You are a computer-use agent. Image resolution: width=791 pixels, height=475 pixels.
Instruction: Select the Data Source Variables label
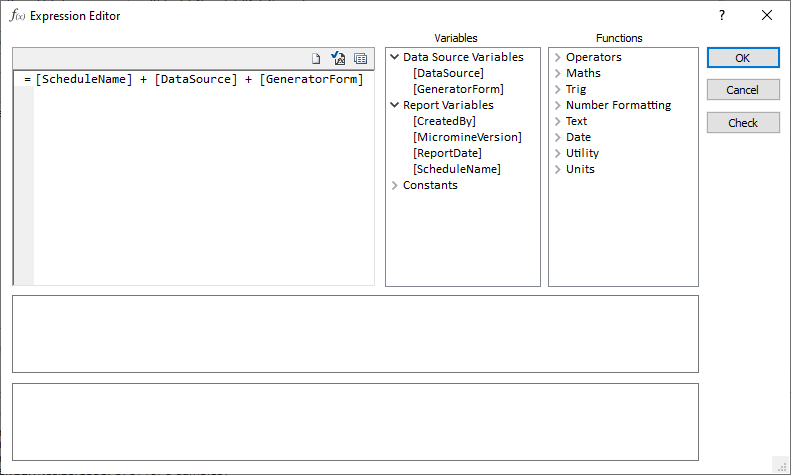pyautogui.click(x=463, y=57)
